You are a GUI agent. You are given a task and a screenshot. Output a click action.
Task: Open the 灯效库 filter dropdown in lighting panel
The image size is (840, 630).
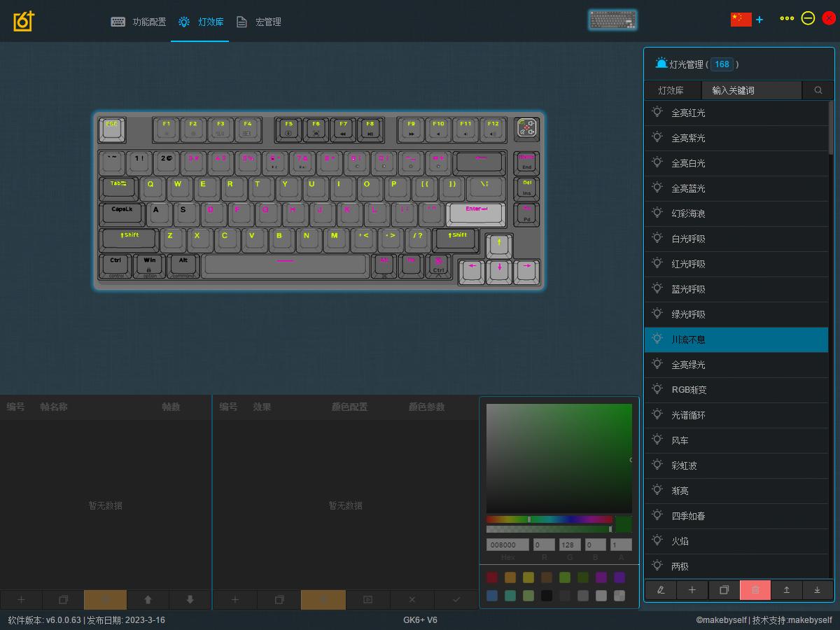(x=670, y=90)
